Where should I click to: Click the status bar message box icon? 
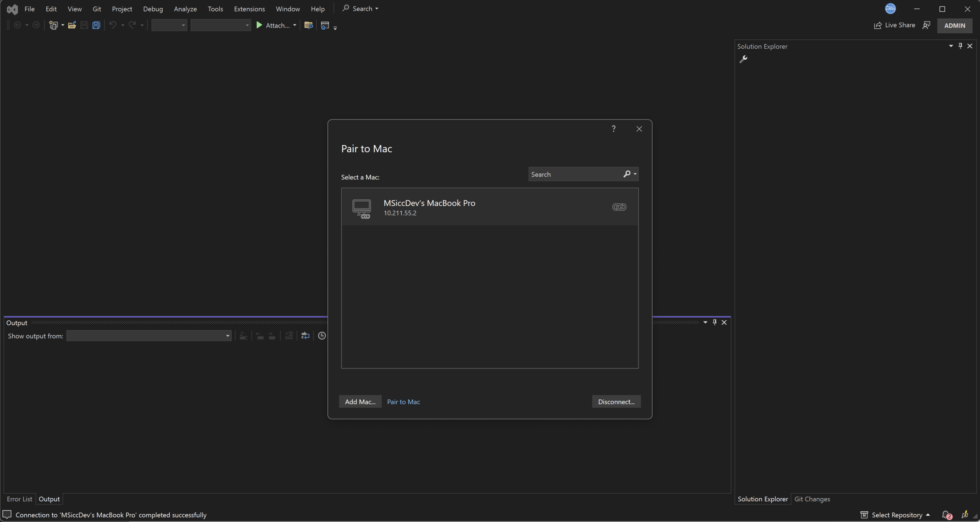[x=7, y=515]
